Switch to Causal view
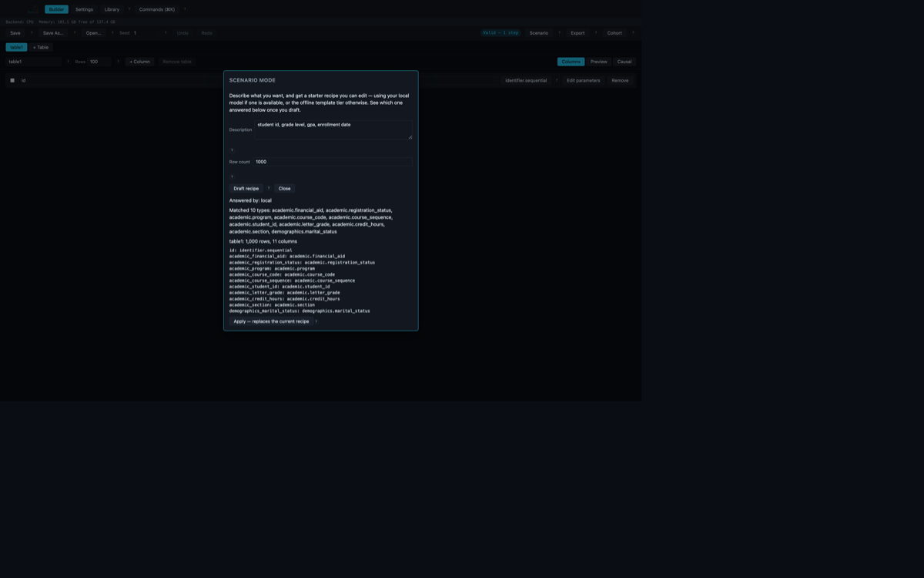 (624, 62)
